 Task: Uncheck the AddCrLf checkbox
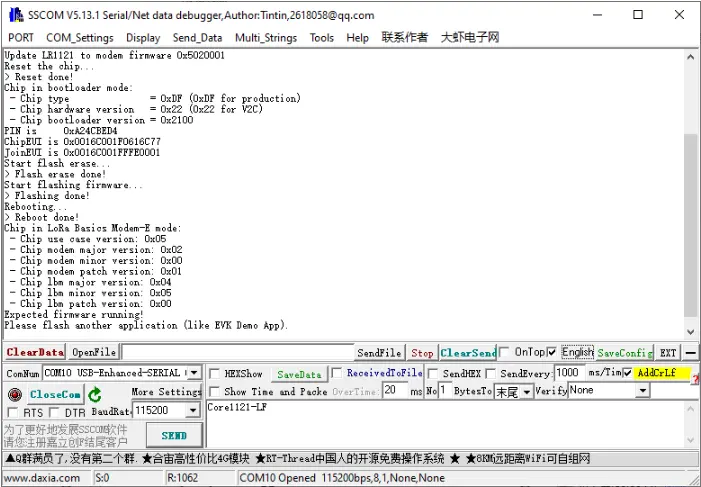point(627,373)
